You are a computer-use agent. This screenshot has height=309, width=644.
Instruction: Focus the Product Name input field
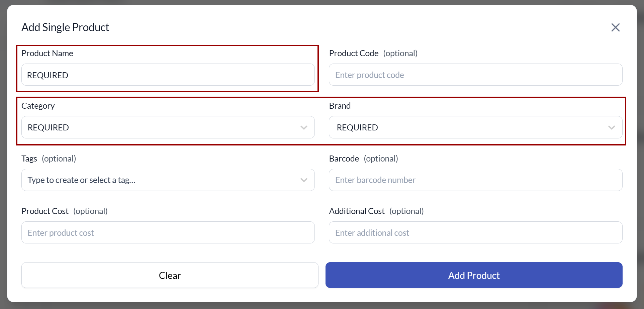pyautogui.click(x=168, y=75)
